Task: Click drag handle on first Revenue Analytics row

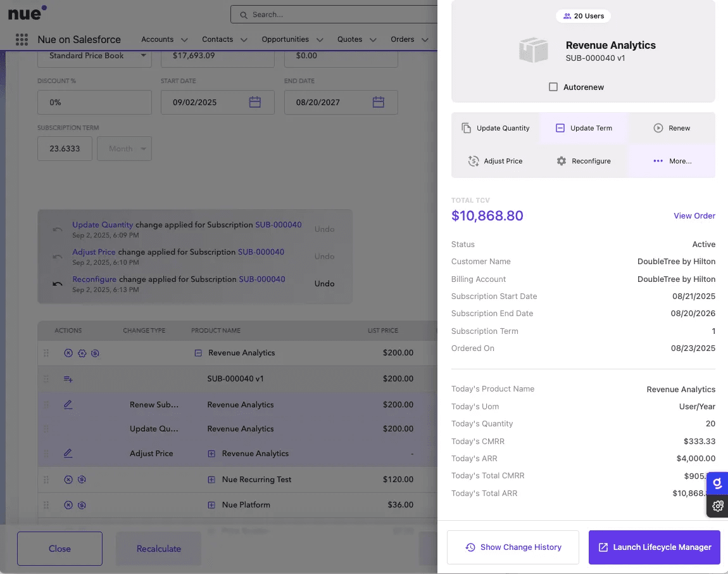Action: click(46, 354)
